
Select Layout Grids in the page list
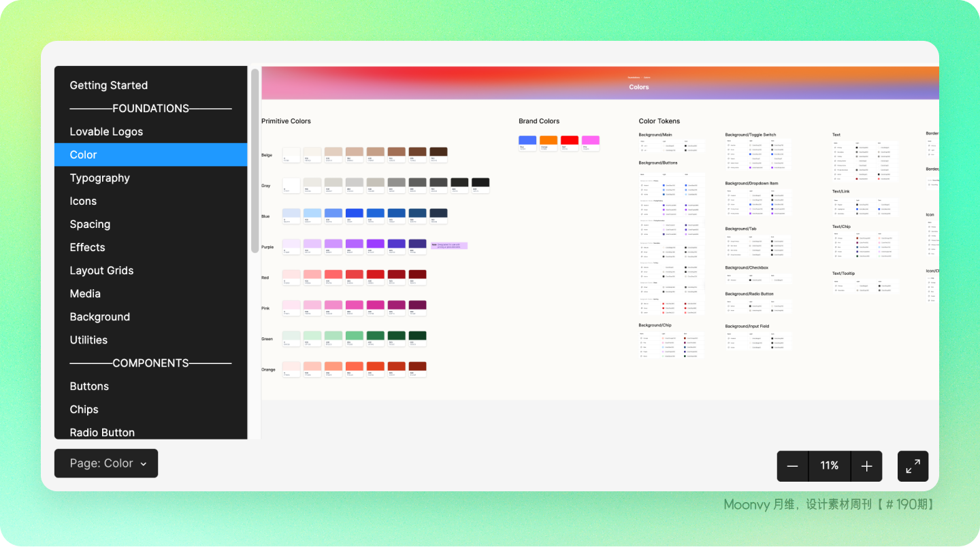(x=101, y=270)
